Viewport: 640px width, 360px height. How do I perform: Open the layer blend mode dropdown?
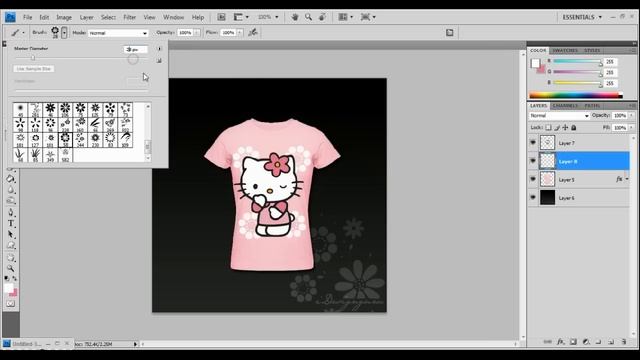[x=559, y=116]
